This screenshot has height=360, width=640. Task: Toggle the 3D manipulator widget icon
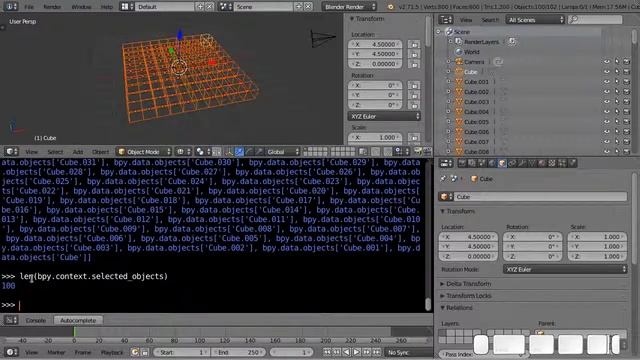pos(229,152)
